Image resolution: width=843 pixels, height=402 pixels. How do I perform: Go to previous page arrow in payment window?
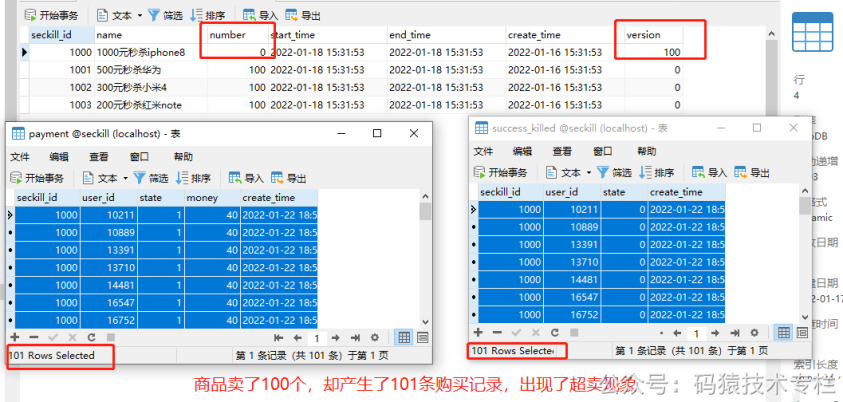pyautogui.click(x=297, y=338)
